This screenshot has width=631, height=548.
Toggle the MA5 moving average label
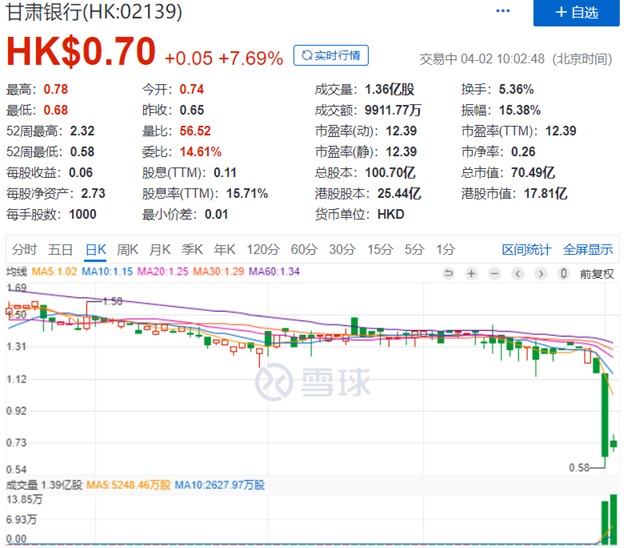(54, 272)
